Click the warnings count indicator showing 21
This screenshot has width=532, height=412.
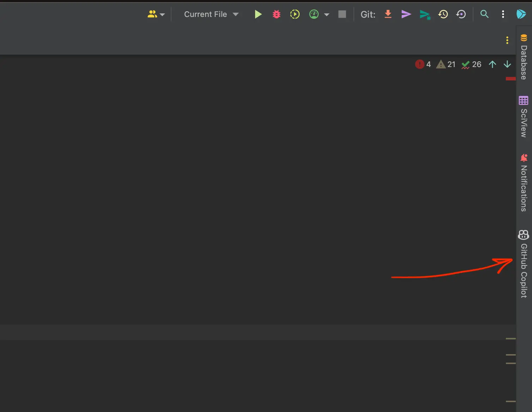click(446, 64)
